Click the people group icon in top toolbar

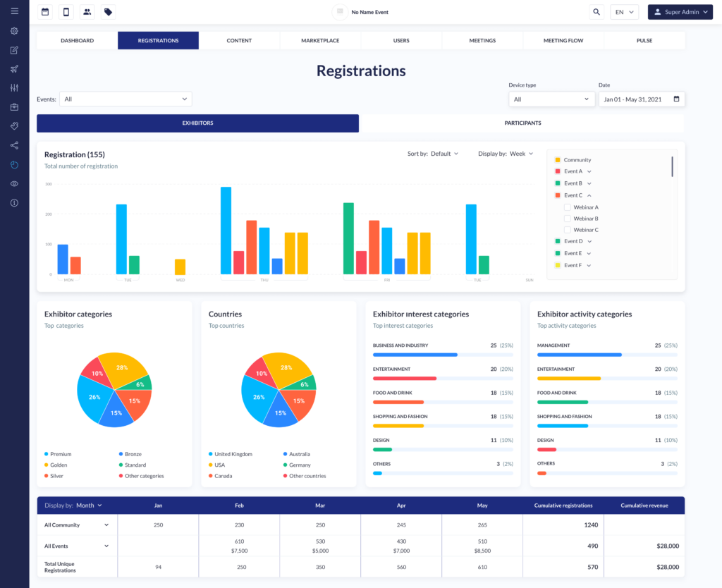[x=87, y=12]
